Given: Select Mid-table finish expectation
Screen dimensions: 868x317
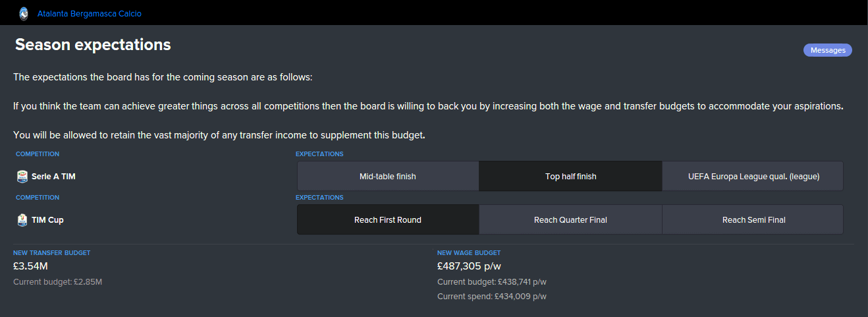Looking at the screenshot, I should point(388,176).
